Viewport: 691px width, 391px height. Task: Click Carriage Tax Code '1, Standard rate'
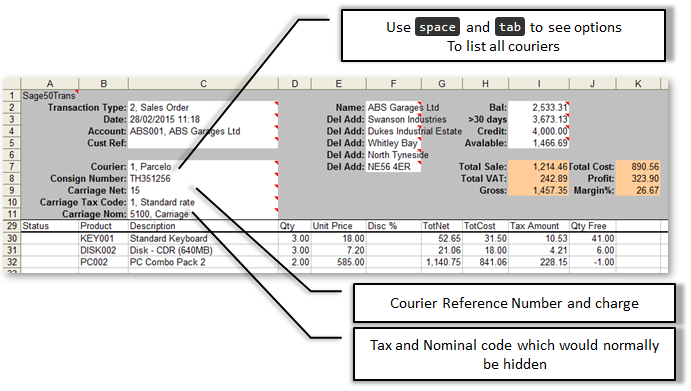click(x=203, y=202)
